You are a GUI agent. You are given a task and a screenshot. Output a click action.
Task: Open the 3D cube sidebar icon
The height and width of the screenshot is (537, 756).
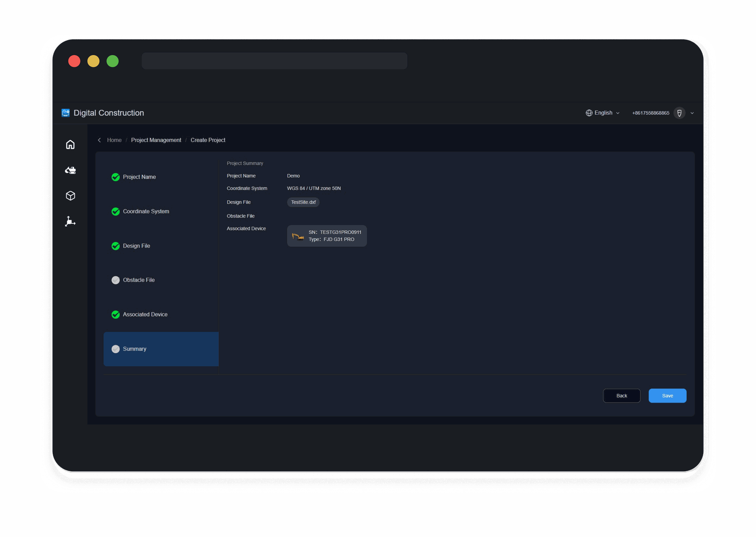(70, 196)
